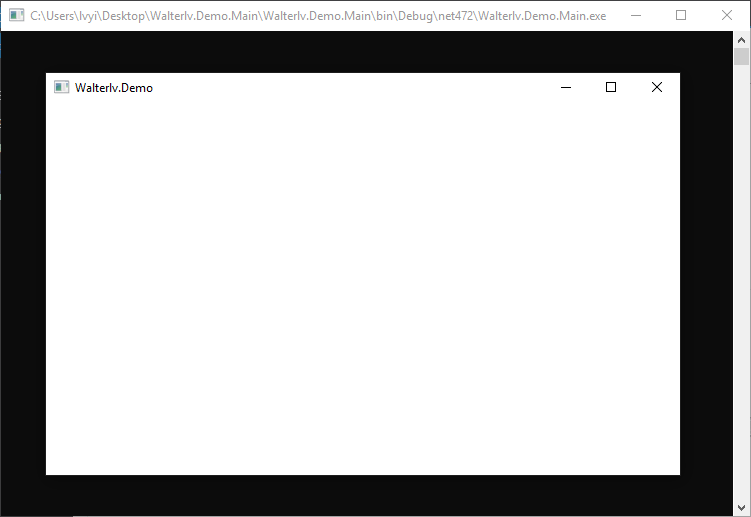Click the scrollbar down arrow
Image resolution: width=751 pixels, height=517 pixels.
coord(741,507)
